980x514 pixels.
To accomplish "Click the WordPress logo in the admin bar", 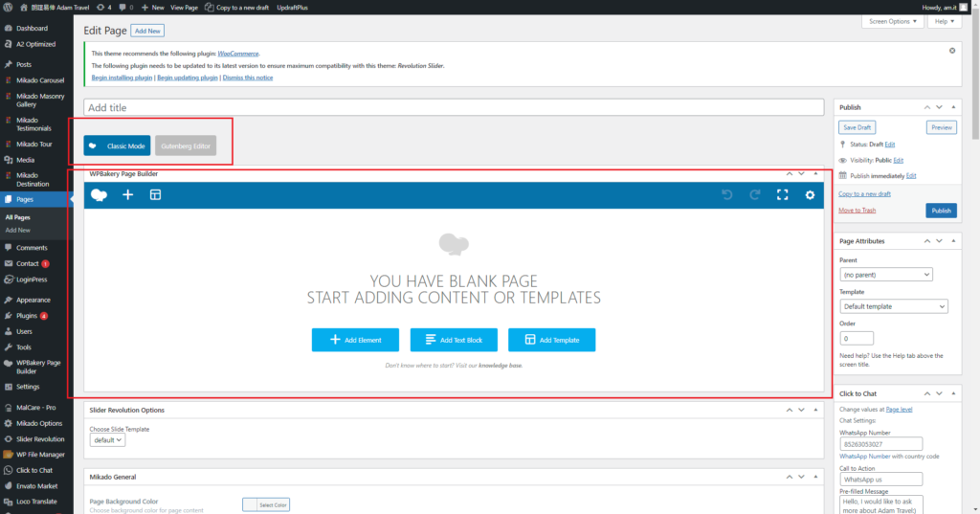I will point(8,8).
